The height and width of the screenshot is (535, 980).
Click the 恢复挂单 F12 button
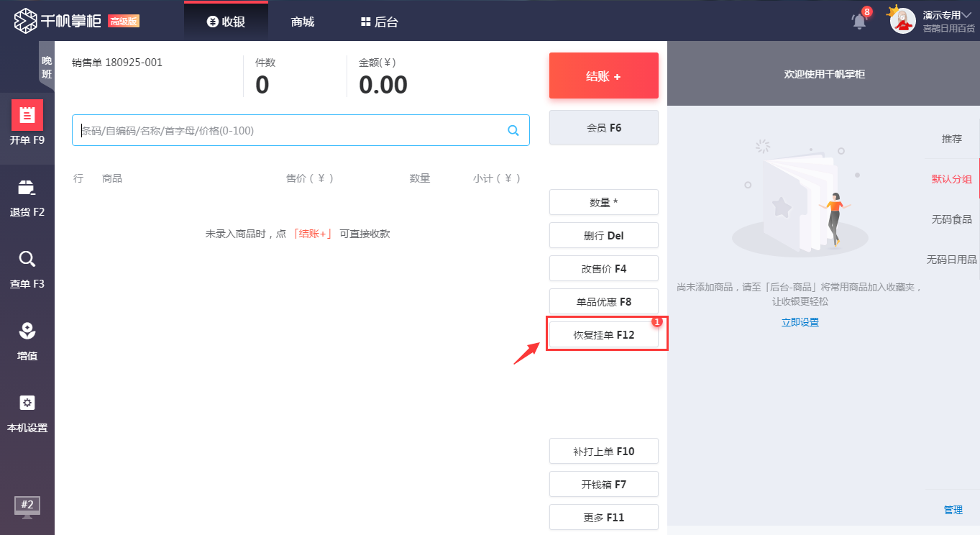603,335
